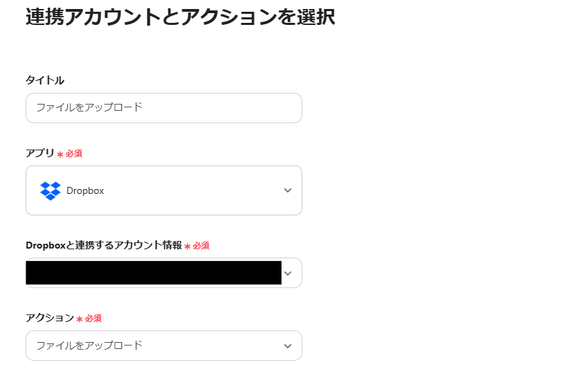
Task: Click ファイルをアップロード text in the アクション selector
Action: (x=89, y=346)
